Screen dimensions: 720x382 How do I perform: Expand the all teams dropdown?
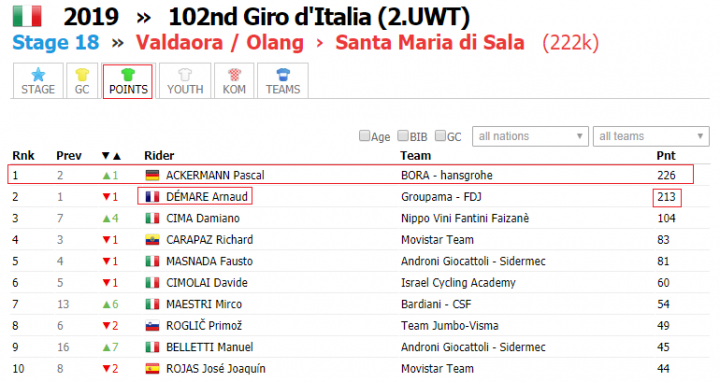click(651, 136)
